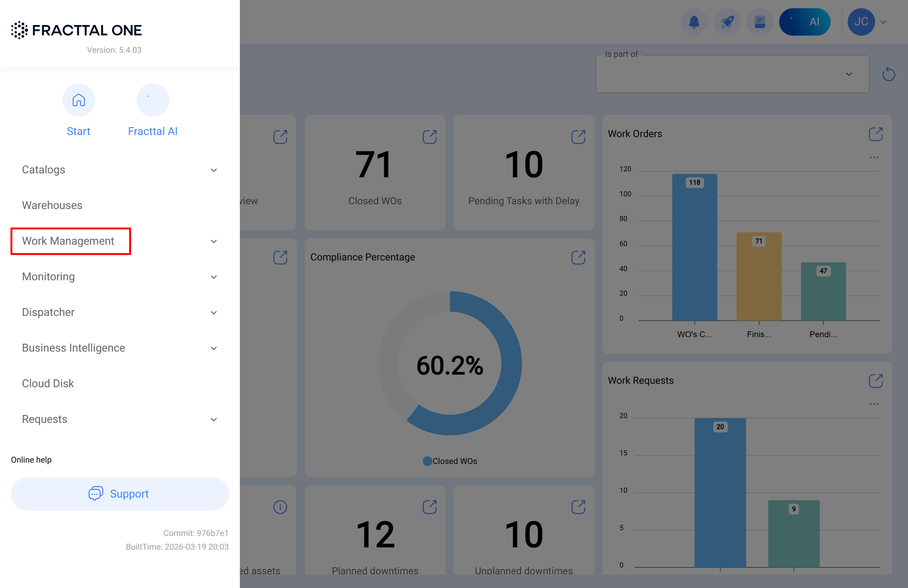
Task: Click the Start home icon
Action: click(78, 100)
